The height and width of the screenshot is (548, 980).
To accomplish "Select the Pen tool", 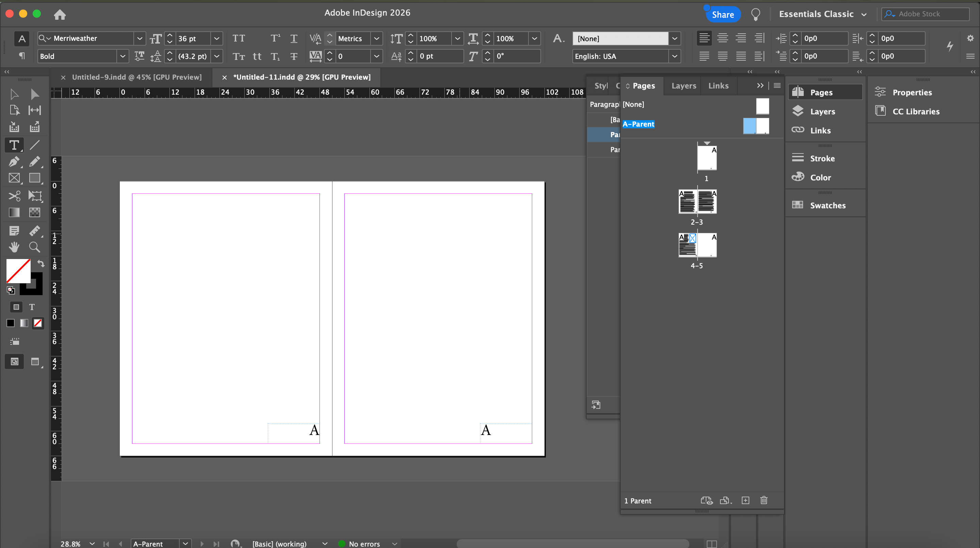I will coord(14,162).
